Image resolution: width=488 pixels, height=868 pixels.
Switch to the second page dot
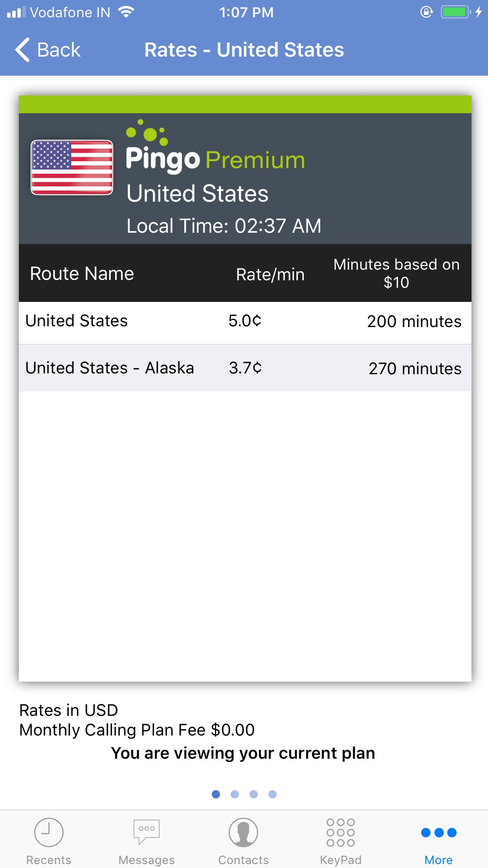point(235,794)
